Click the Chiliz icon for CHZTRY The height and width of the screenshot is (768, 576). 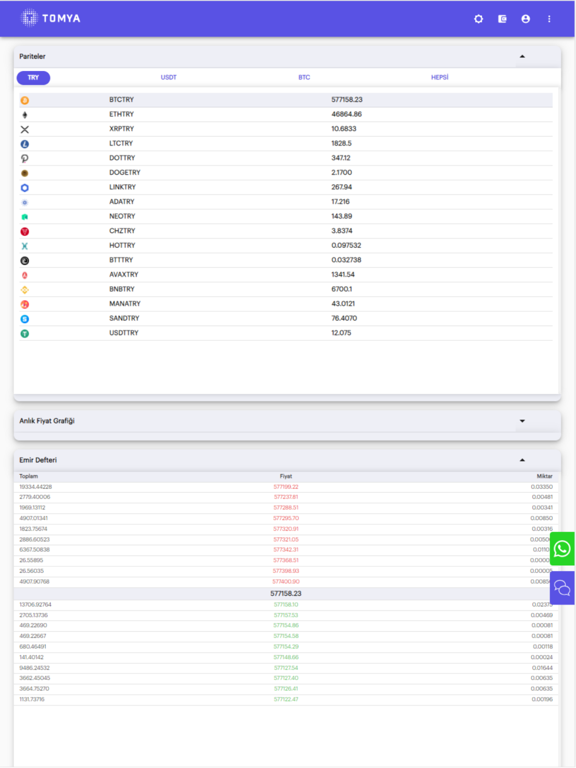point(24,231)
